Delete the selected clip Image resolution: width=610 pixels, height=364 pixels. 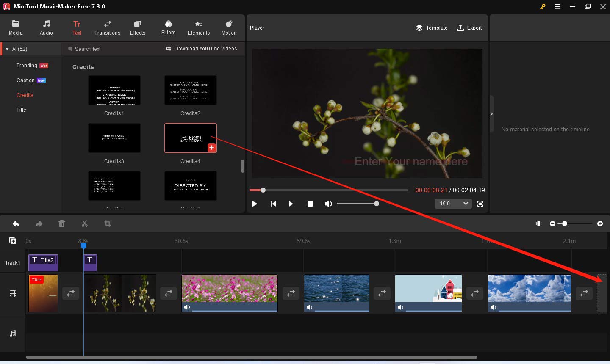coord(62,223)
